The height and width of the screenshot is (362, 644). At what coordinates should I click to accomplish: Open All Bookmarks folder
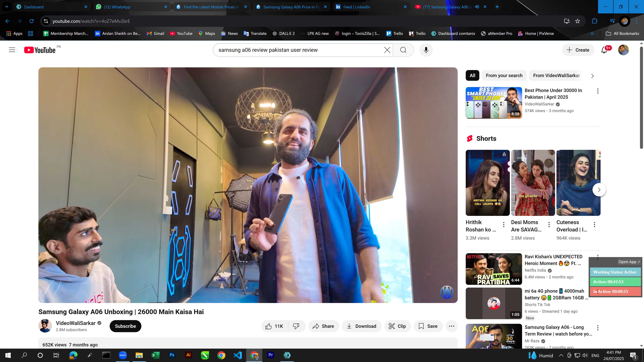coord(623,34)
